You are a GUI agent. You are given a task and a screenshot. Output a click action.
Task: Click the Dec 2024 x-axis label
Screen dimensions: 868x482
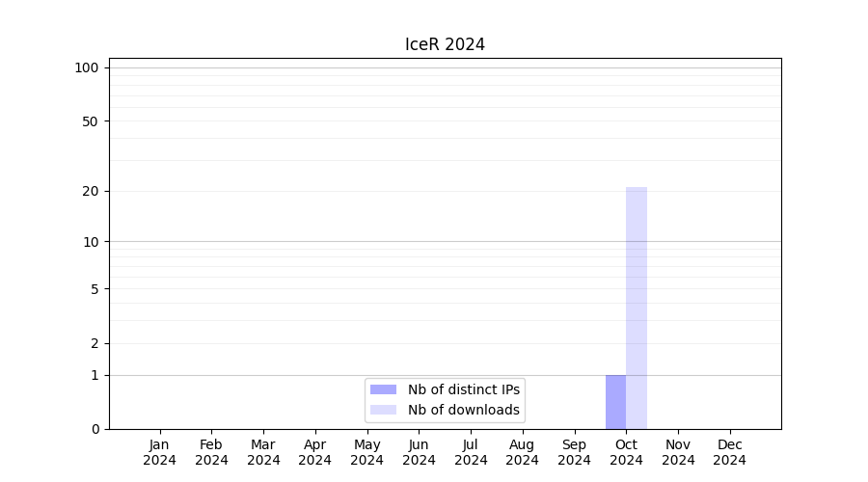(x=730, y=452)
